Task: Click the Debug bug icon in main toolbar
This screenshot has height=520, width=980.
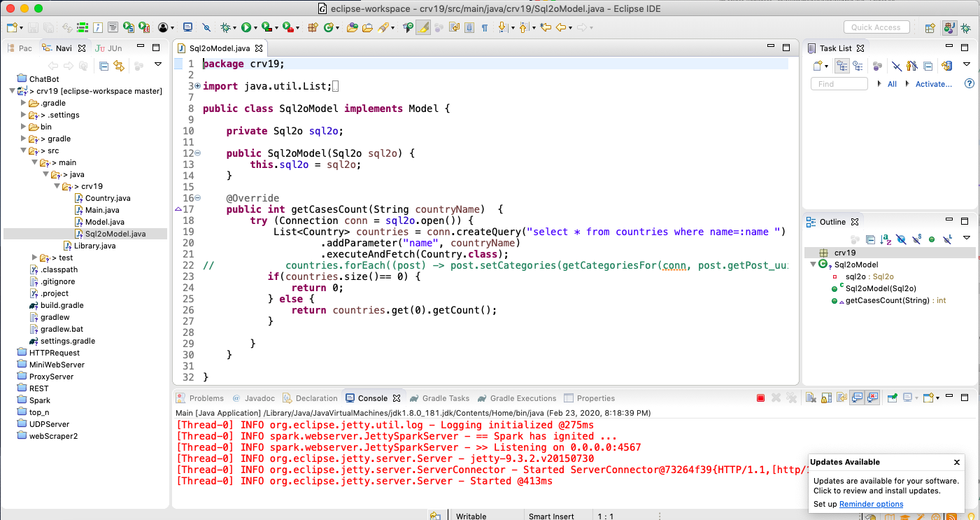Action: pyautogui.click(x=226, y=27)
